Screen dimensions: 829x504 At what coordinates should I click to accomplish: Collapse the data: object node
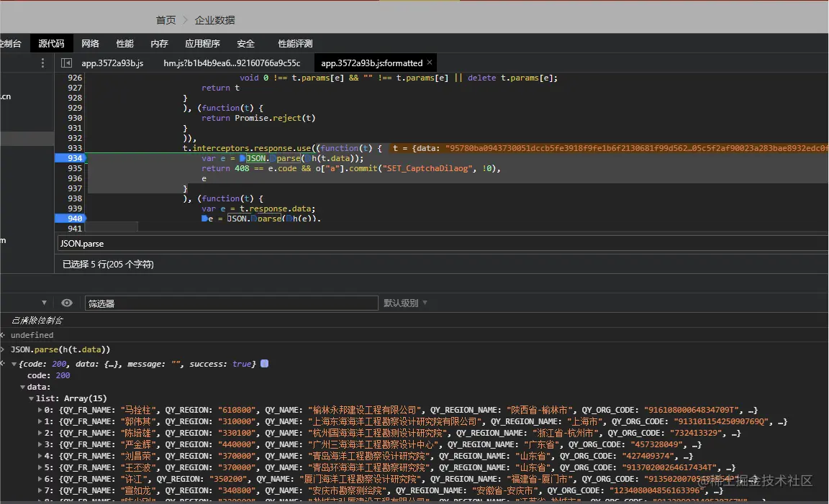(x=22, y=387)
